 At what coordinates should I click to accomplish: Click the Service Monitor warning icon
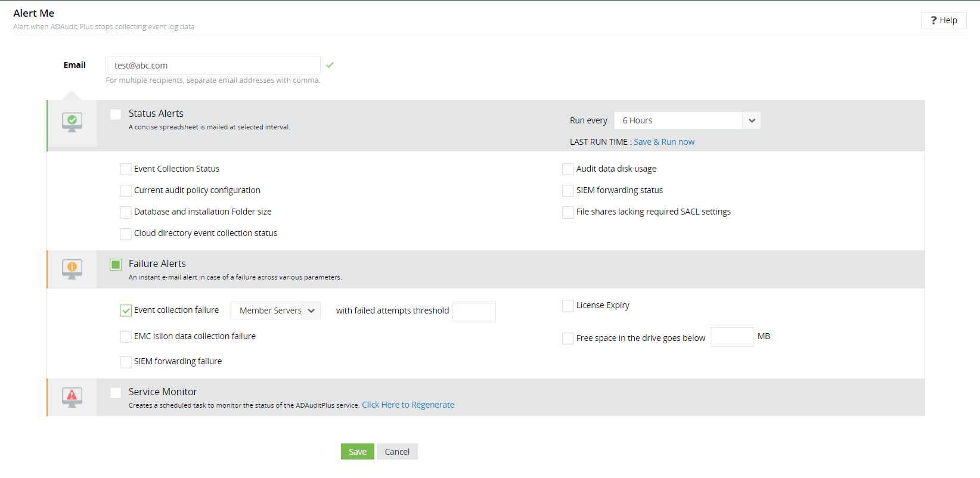pyautogui.click(x=72, y=396)
